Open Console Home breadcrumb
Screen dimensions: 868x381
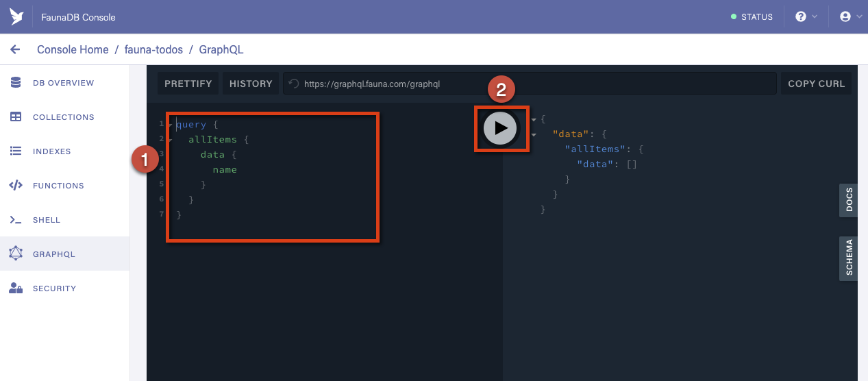pyautogui.click(x=73, y=49)
